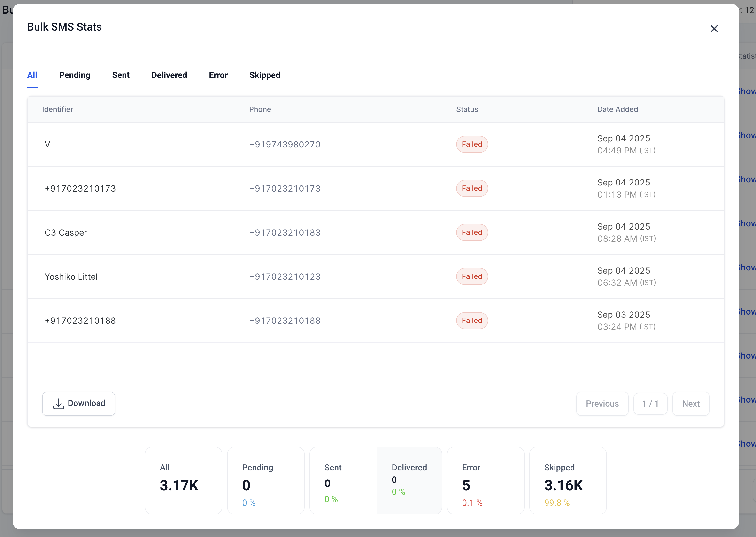Click phone number +919743980270
Viewport: 756px width, 537px height.
click(285, 145)
